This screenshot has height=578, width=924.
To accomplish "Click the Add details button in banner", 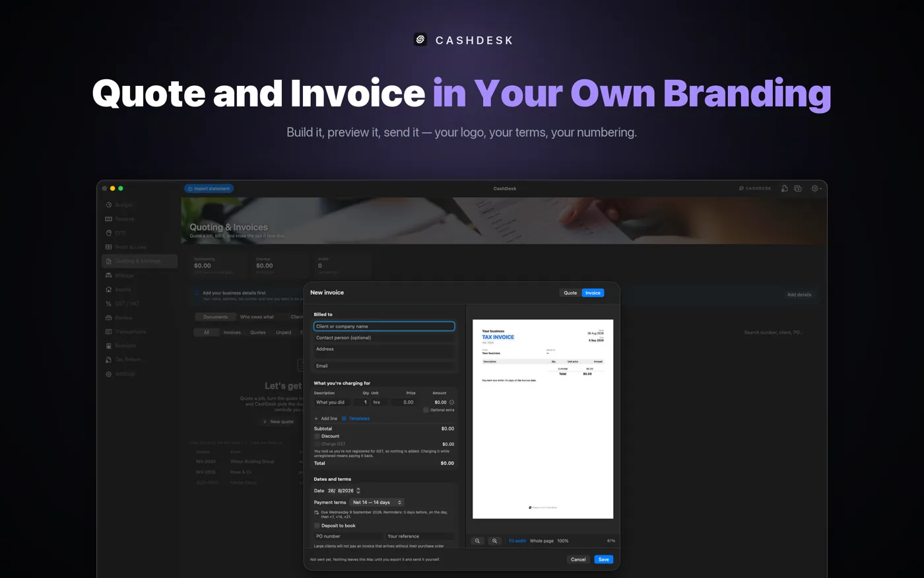I will (x=799, y=295).
